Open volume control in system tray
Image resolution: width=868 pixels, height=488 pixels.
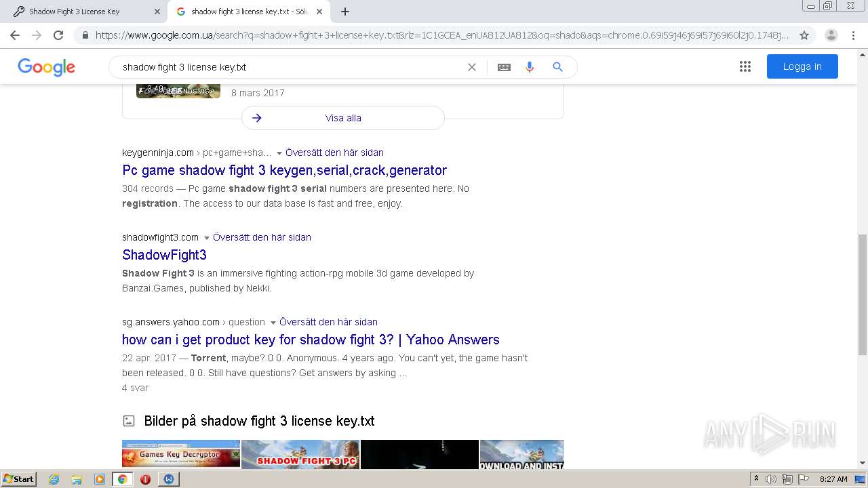771,479
